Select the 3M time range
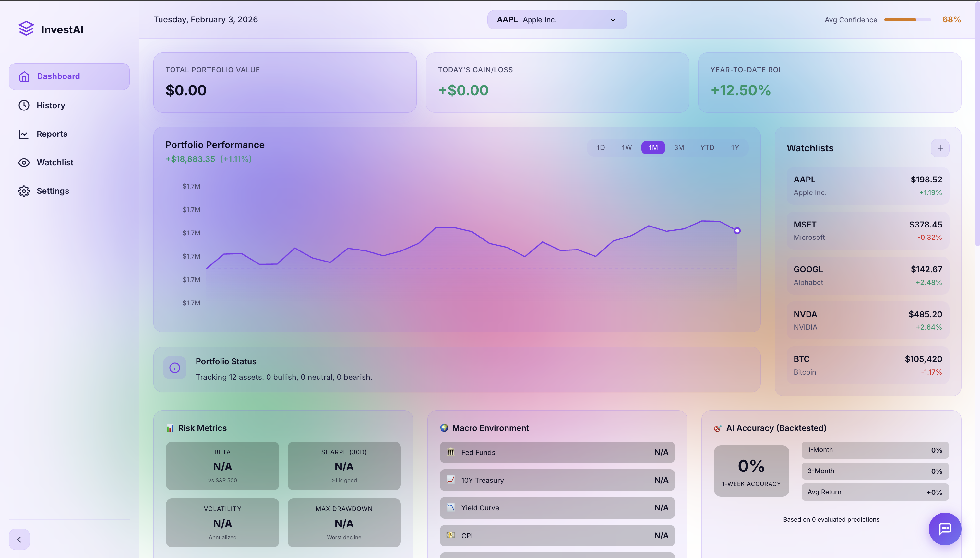 [x=679, y=147]
